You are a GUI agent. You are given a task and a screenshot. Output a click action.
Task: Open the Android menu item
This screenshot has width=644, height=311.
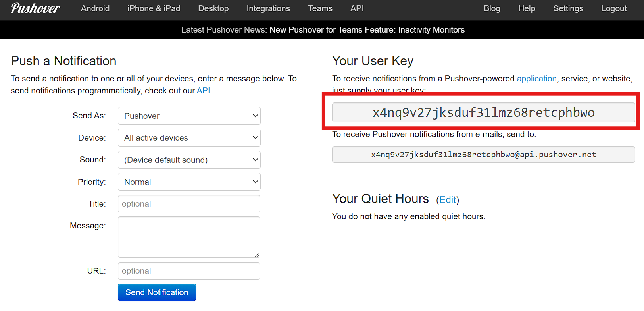[95, 8]
